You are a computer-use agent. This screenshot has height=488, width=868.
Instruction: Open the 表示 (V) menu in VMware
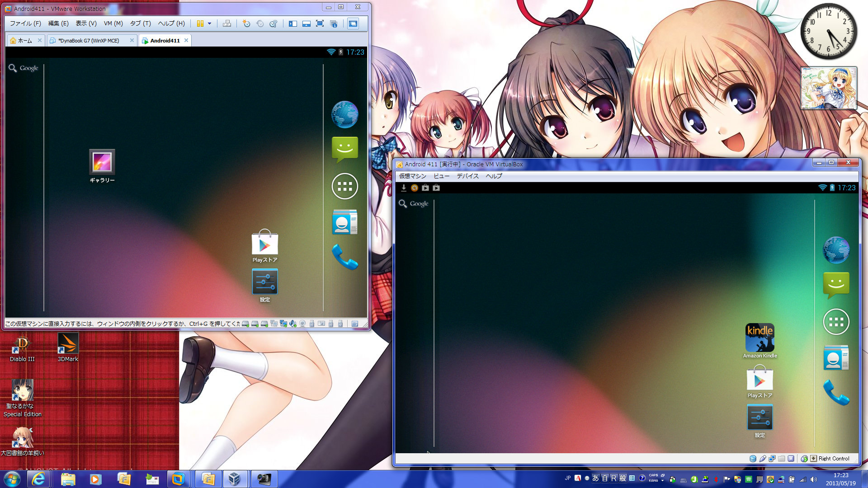(x=86, y=23)
